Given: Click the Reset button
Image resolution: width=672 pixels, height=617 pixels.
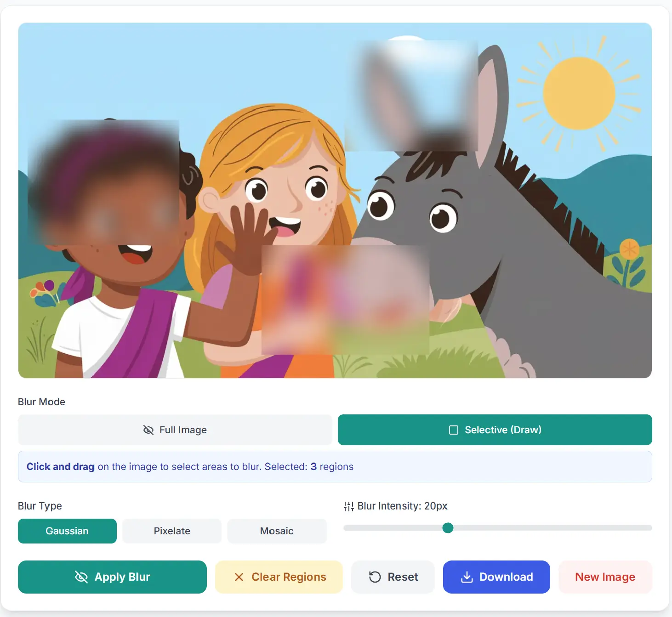Looking at the screenshot, I should coord(393,577).
